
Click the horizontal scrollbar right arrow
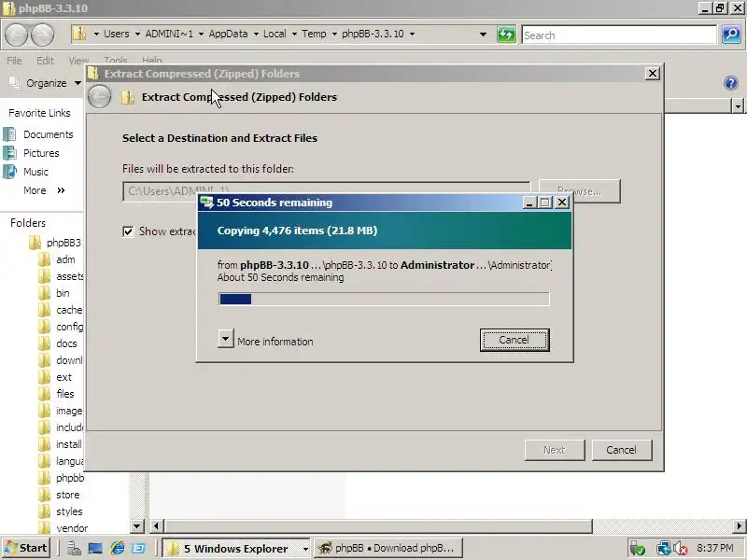(x=740, y=526)
